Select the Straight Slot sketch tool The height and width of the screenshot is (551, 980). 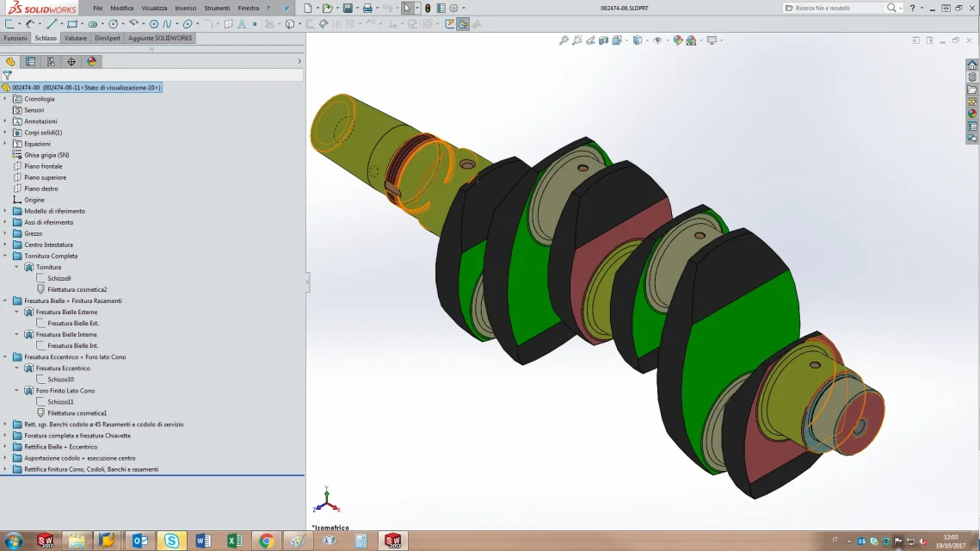(x=93, y=24)
